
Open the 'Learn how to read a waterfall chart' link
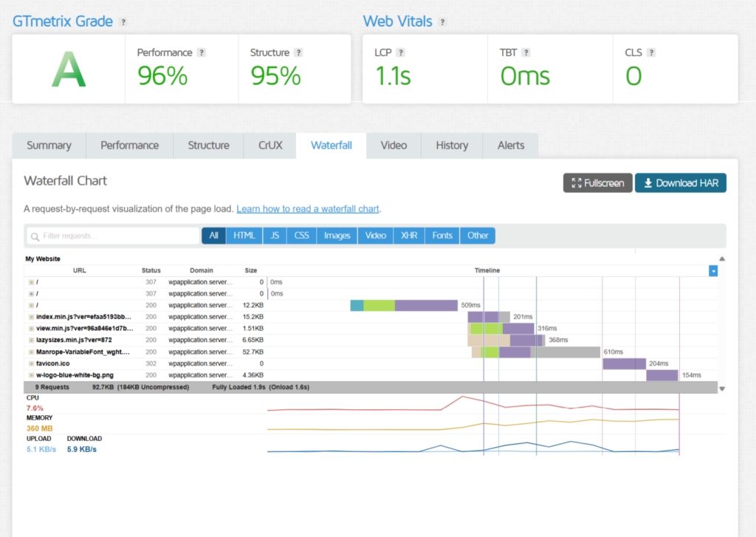[x=308, y=209]
